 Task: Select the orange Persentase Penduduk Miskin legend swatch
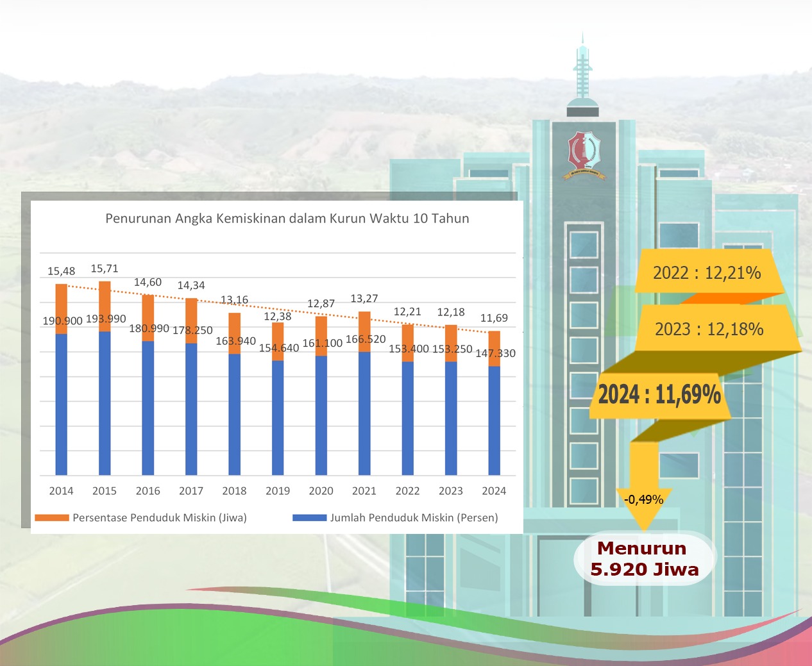[52, 517]
